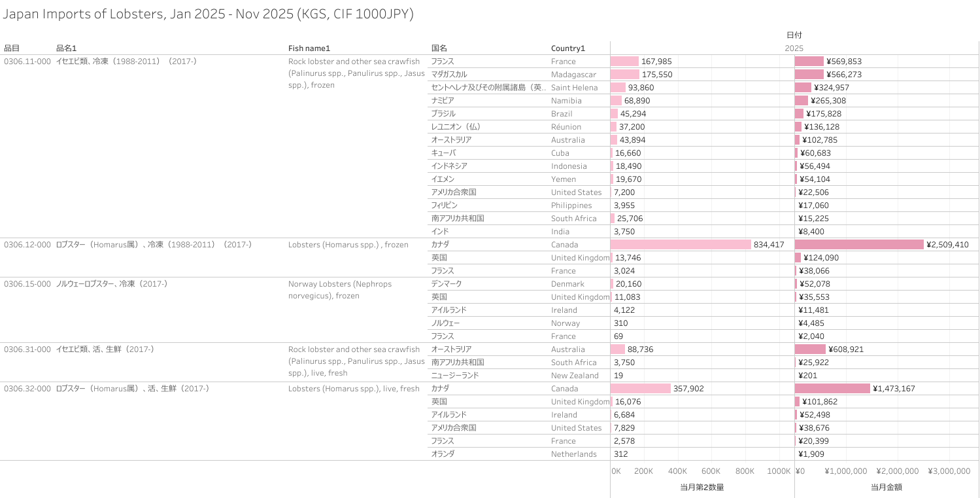The height and width of the screenshot is (498, 980).
Task: Select the 品名1 column header
Action: (66, 48)
